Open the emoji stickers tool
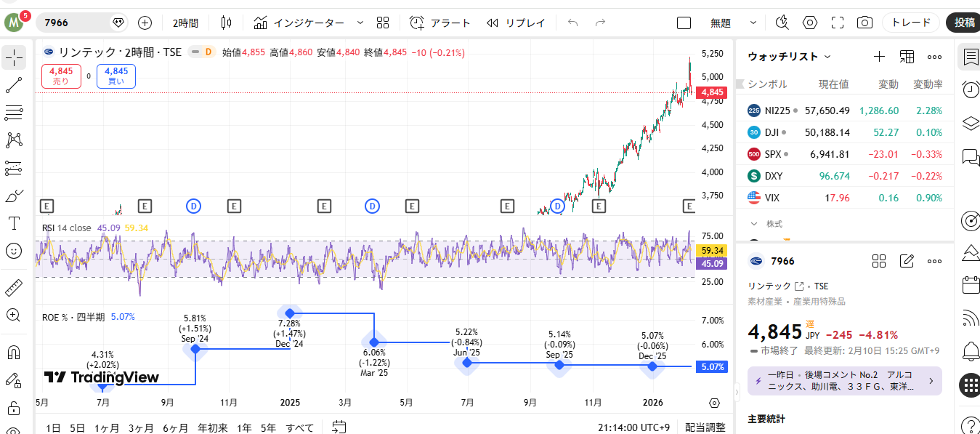Viewport: 980px width, 434px height. [x=14, y=251]
